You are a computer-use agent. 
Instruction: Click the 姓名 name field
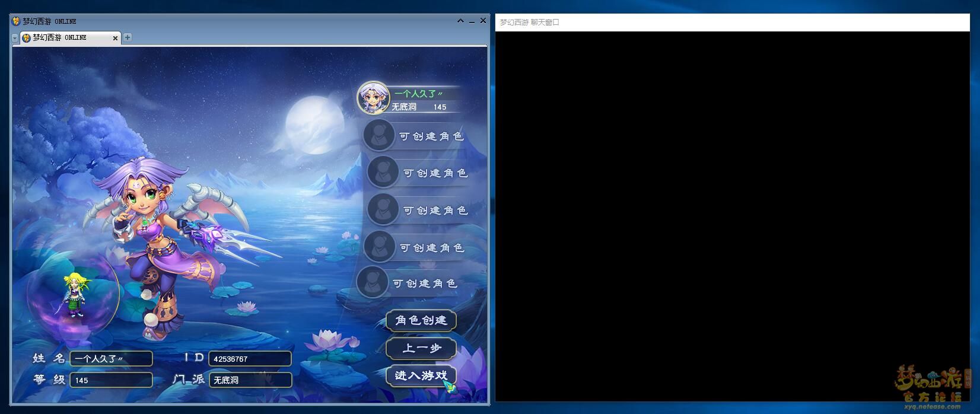(x=111, y=359)
